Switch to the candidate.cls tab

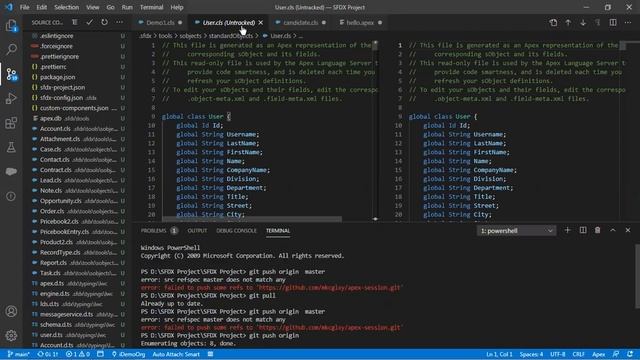tap(301, 22)
